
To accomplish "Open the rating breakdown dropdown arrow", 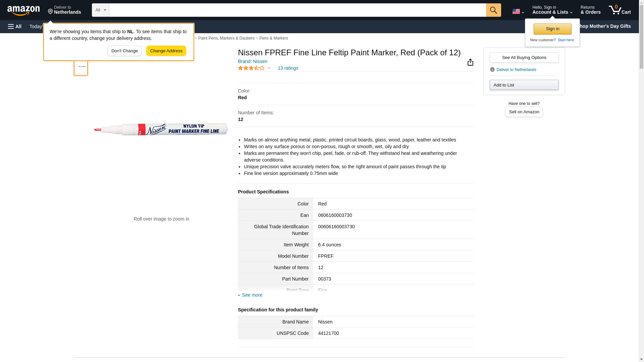I will (269, 68).
